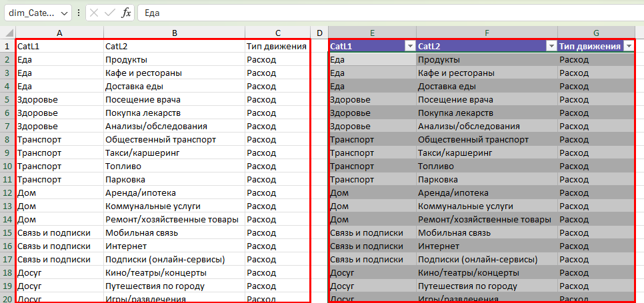This screenshot has height=303, width=644.
Task: Click empty cell D7
Action: click(x=319, y=127)
